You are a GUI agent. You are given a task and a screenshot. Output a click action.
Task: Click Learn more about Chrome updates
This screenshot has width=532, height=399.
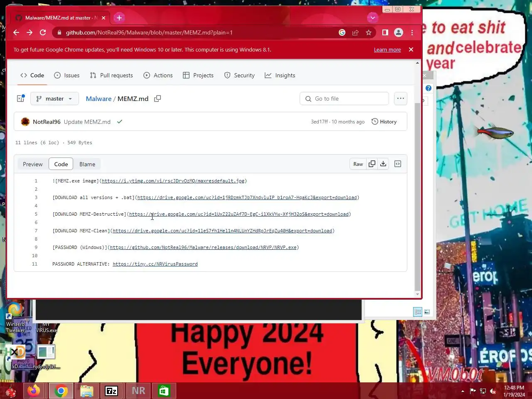pos(387,49)
